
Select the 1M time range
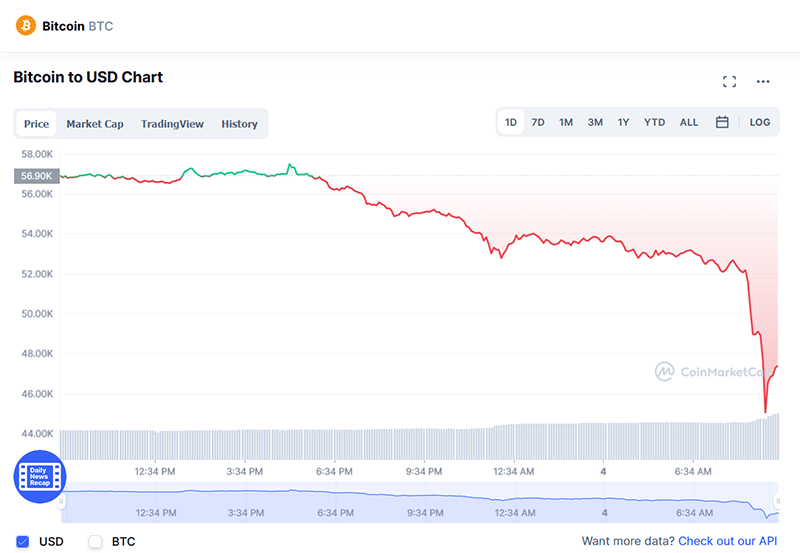[x=566, y=122]
